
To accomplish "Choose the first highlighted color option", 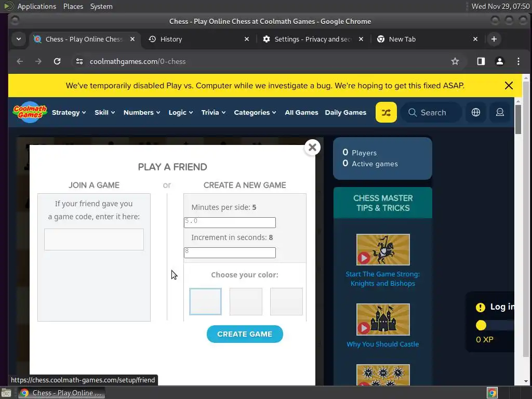I will (205, 301).
